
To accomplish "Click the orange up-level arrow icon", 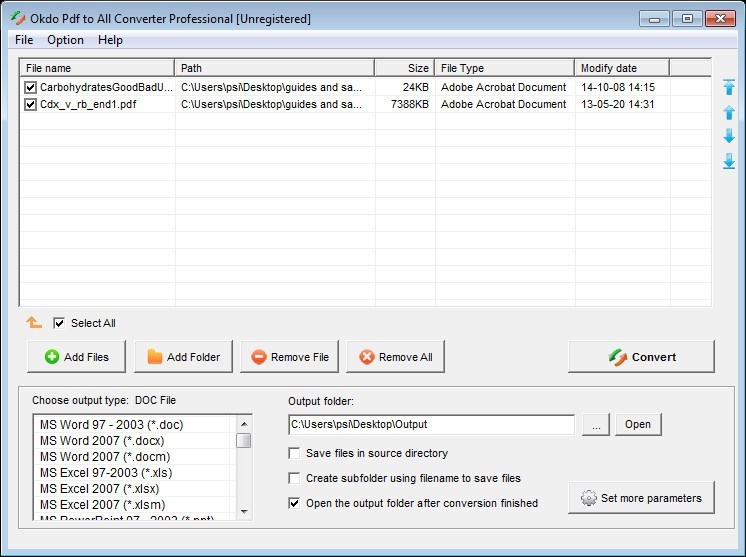I will (x=34, y=322).
